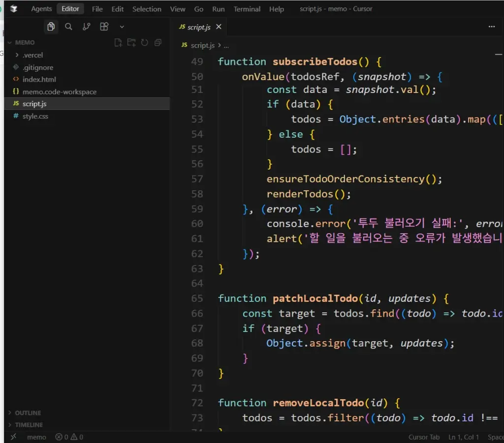504x443 pixels.
Task: Click the New File icon in explorer
Action: (x=118, y=43)
